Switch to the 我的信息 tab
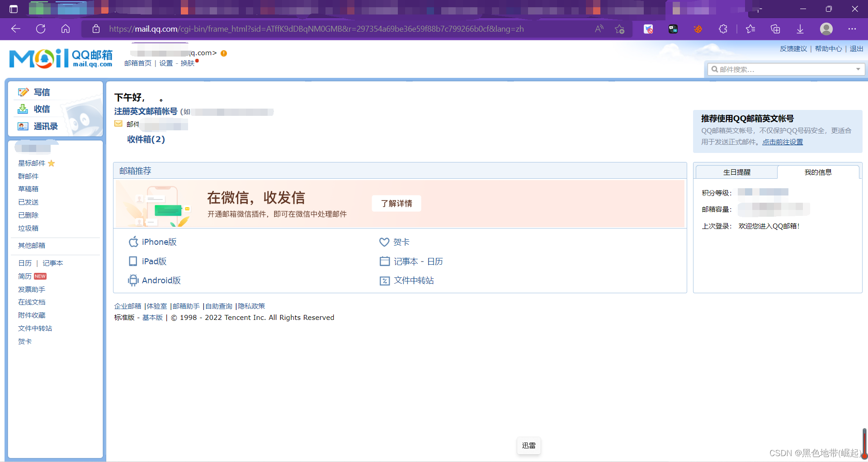The height and width of the screenshot is (462, 868). click(818, 172)
